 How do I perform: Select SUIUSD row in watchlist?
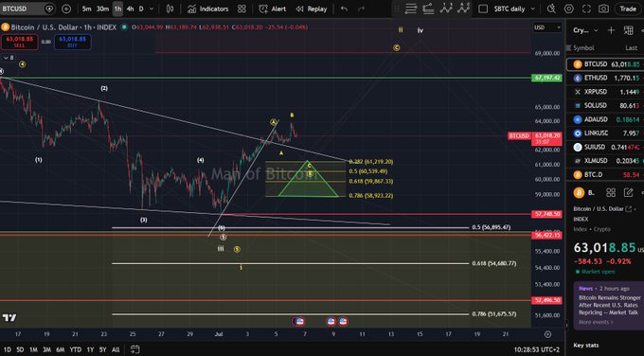(605, 147)
